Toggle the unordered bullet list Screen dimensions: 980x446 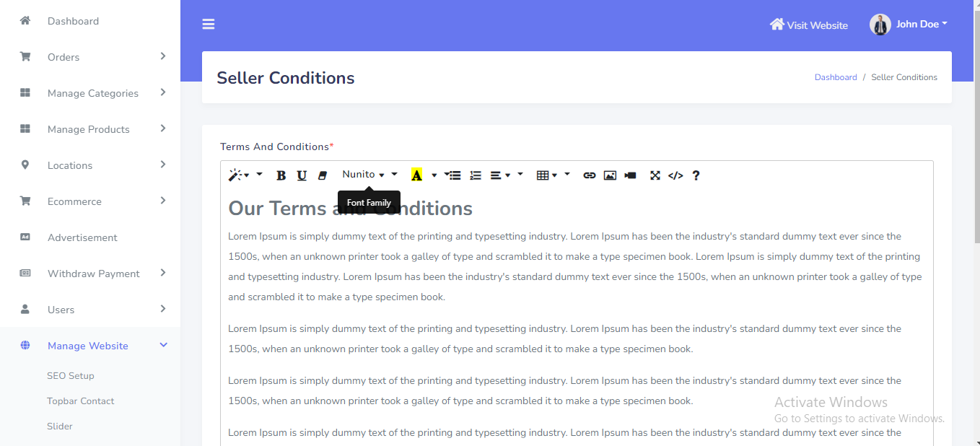(x=453, y=175)
